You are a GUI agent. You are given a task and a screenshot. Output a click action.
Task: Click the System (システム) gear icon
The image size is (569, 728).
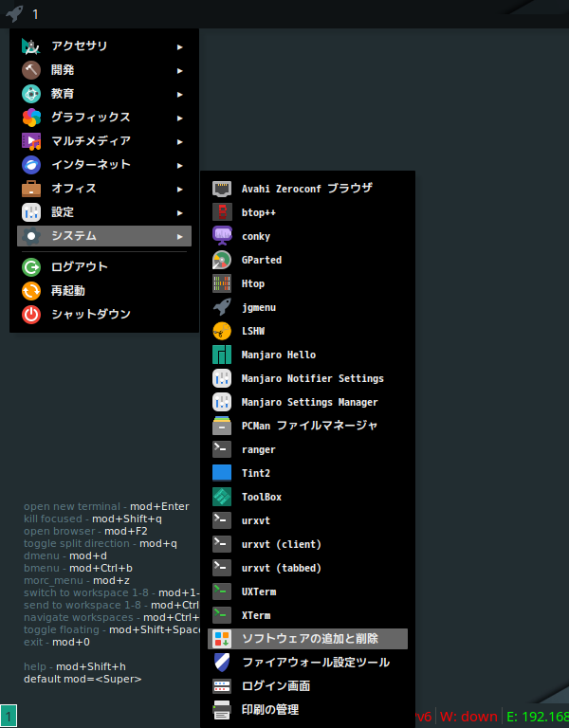click(x=31, y=236)
